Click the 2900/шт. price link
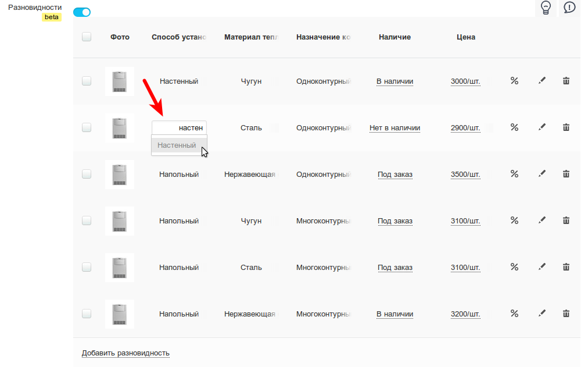Viewport: 588px width, 377px height. [x=465, y=128]
